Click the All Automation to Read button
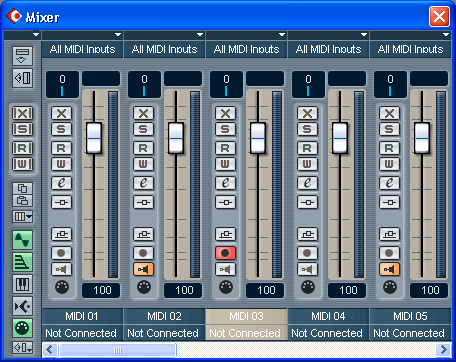 22,148
